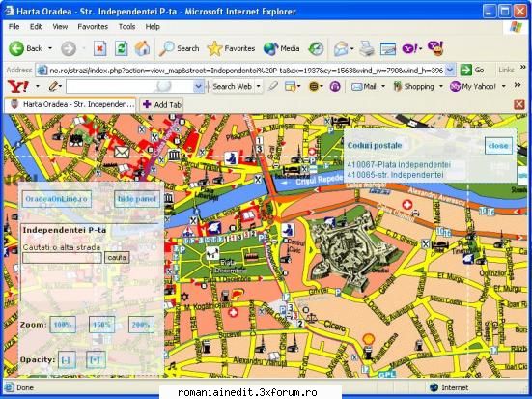Open the File menu

[x=14, y=27]
